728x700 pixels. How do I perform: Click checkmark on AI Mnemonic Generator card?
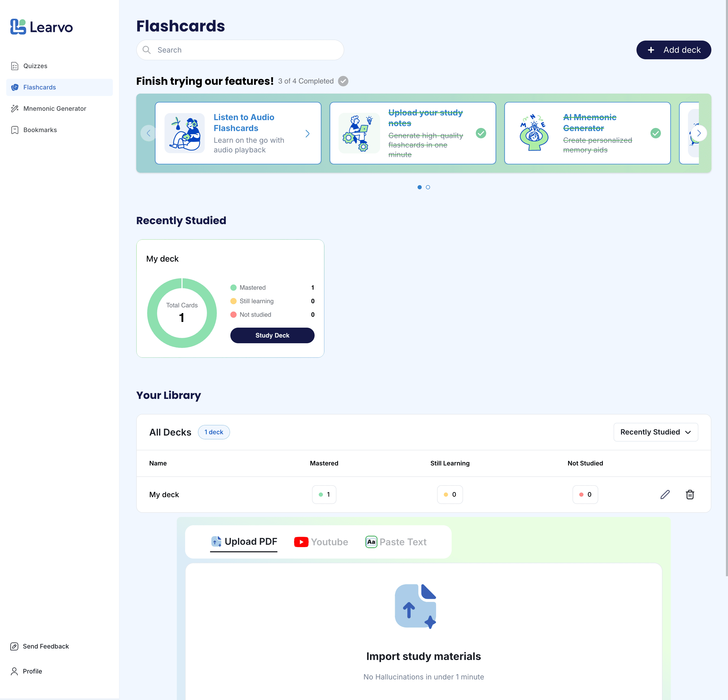pyautogui.click(x=655, y=133)
